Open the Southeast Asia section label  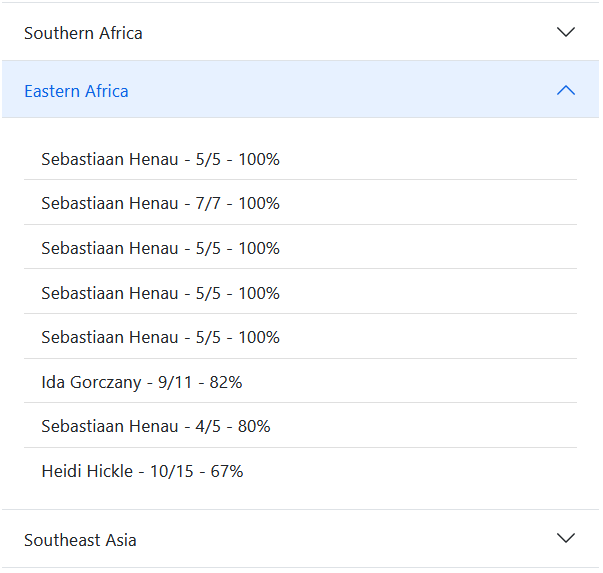(x=80, y=540)
